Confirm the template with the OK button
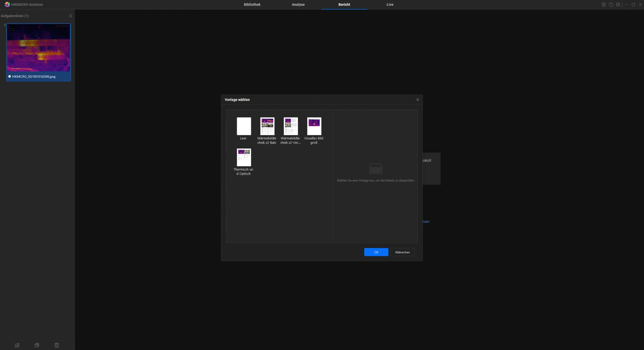This screenshot has width=644, height=350. pyautogui.click(x=376, y=252)
